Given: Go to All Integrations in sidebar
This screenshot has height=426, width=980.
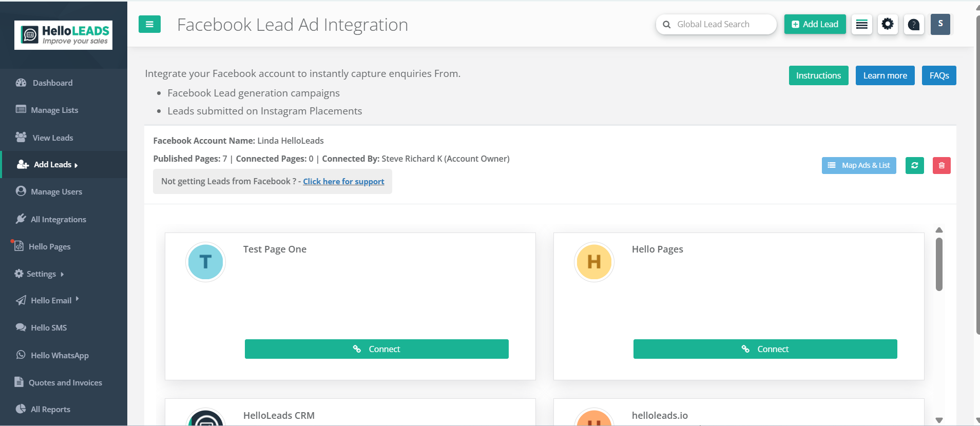Looking at the screenshot, I should point(58,220).
